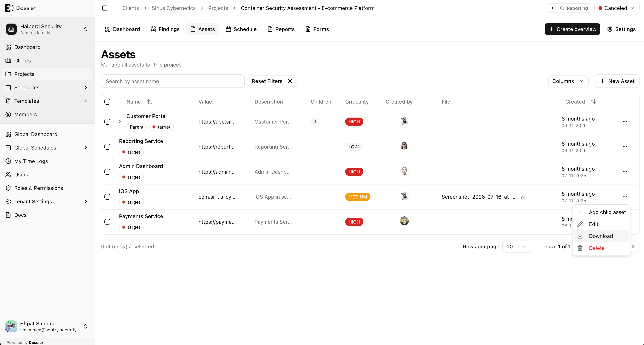Open the Docs sidebar item
Image resolution: width=644 pixels, height=345 pixels.
point(47,215)
